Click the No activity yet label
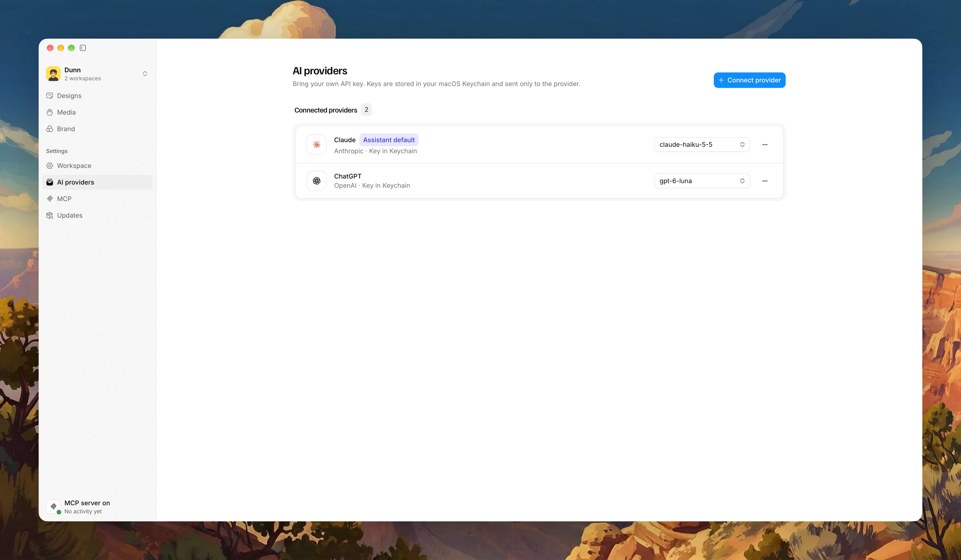 point(83,512)
